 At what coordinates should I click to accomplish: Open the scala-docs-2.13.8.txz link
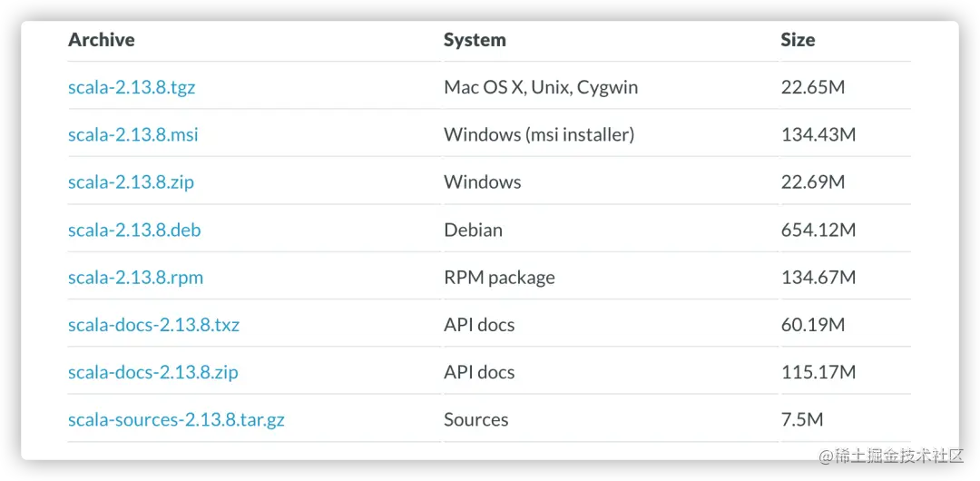click(153, 325)
